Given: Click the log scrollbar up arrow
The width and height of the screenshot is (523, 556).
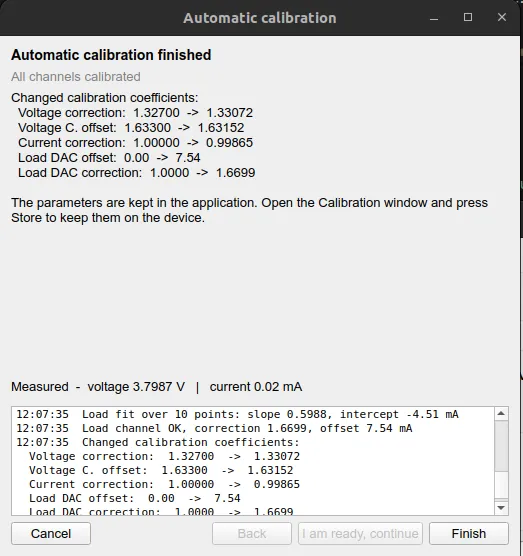Looking at the screenshot, I should click(x=501, y=413).
